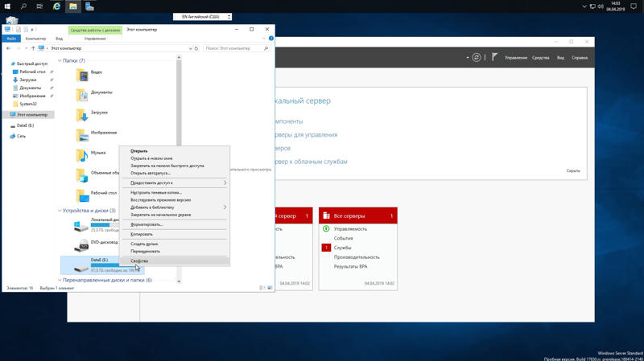Choose Форматировать... in the context menu
Image resolution: width=644 pixels, height=361 pixels.
tap(174, 224)
